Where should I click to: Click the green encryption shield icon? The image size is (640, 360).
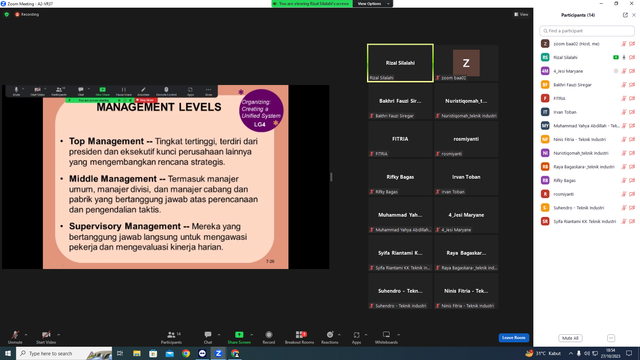7,14
